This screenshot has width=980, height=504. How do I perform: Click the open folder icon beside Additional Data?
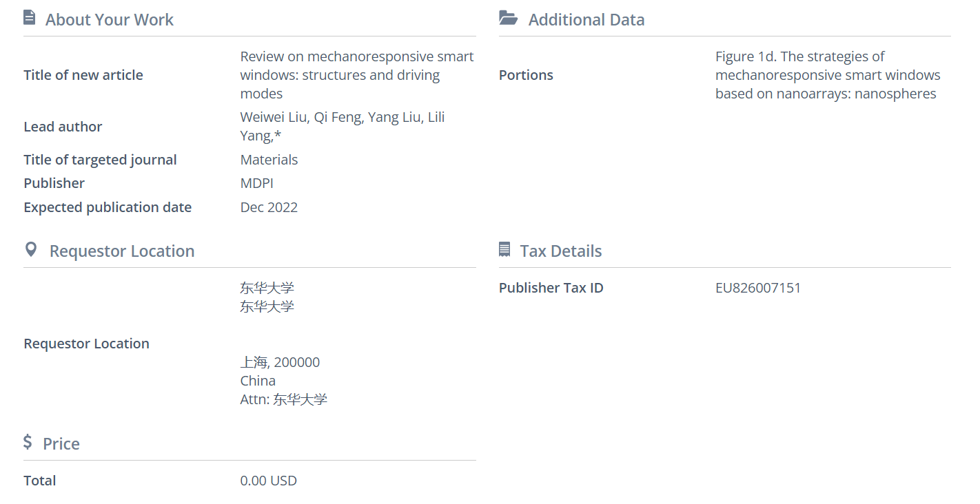[x=508, y=18]
